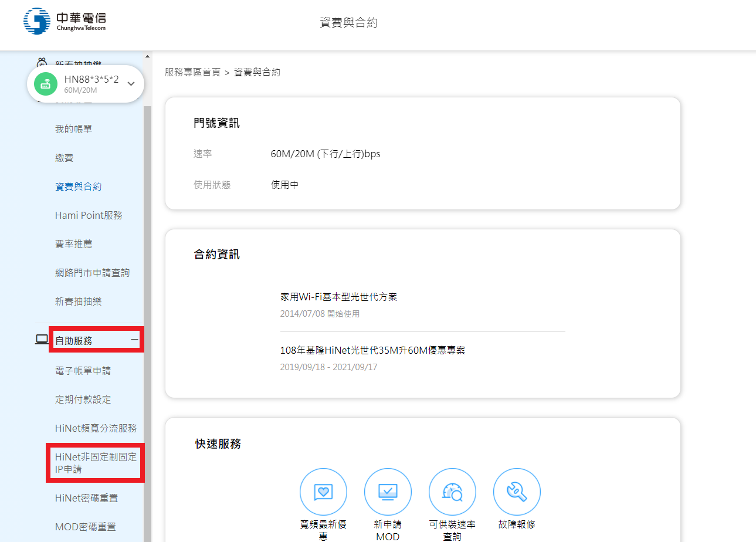The image size is (756, 542).
Task: Click the 60M/20M (下行/上行)bps value
Action: [326, 154]
